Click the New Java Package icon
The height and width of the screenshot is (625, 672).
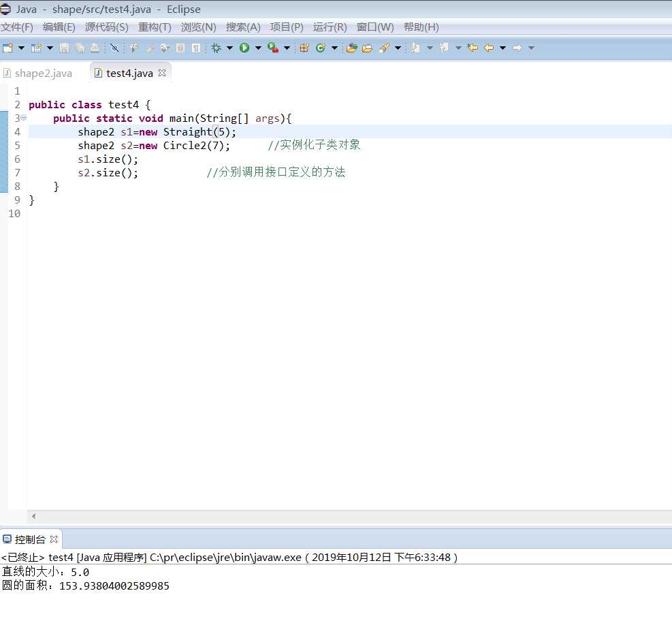[304, 48]
